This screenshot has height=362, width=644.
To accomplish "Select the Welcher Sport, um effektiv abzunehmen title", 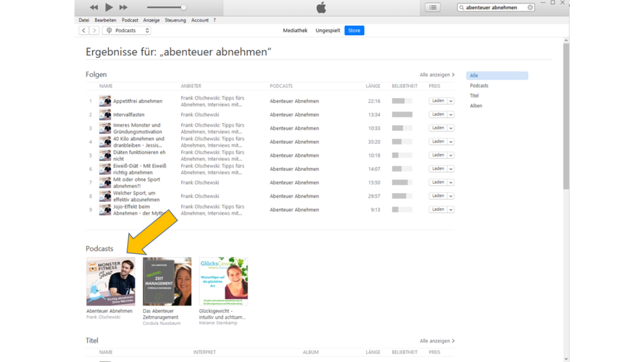I will pos(136,196).
